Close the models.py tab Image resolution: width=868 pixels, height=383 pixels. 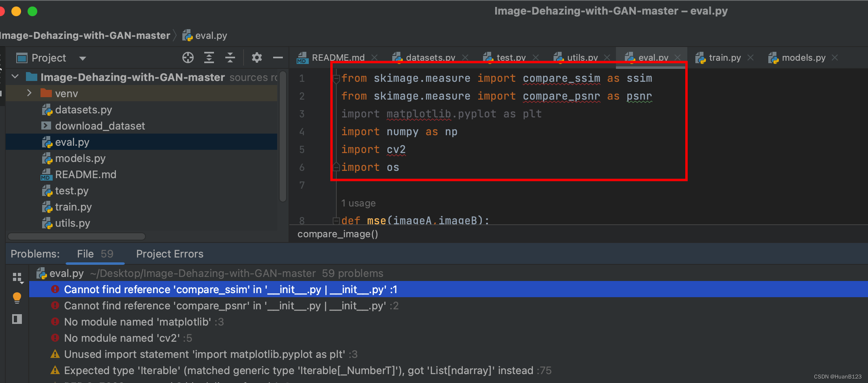click(x=835, y=58)
